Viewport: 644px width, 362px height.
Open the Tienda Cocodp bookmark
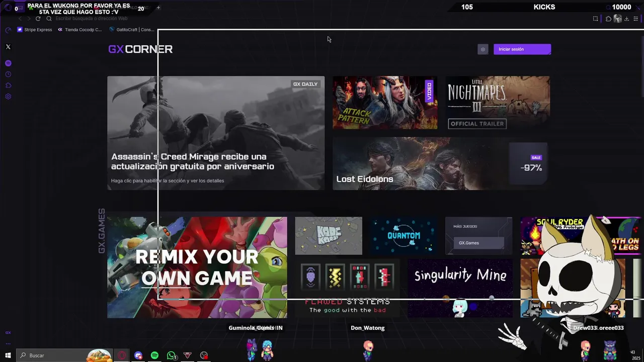pos(79,30)
